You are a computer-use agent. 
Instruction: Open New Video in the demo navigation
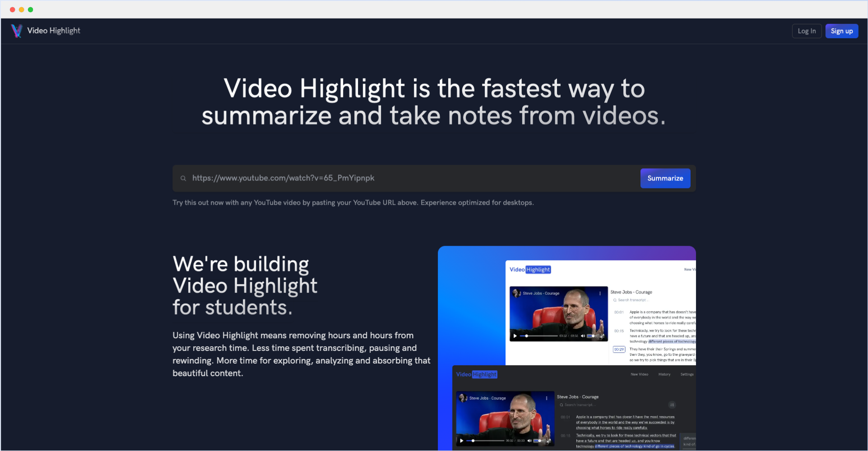(x=639, y=374)
